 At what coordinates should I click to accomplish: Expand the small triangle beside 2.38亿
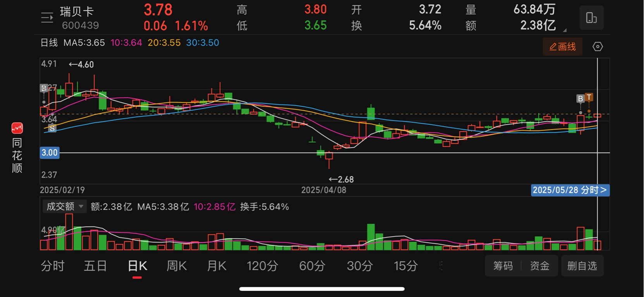click(565, 30)
